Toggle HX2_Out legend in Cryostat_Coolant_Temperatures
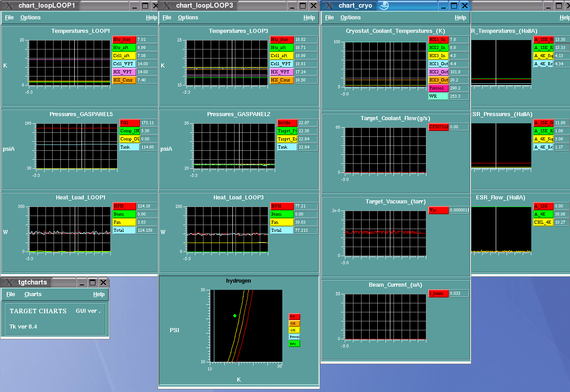Image resolution: width=570 pixels, height=392 pixels. click(x=439, y=72)
